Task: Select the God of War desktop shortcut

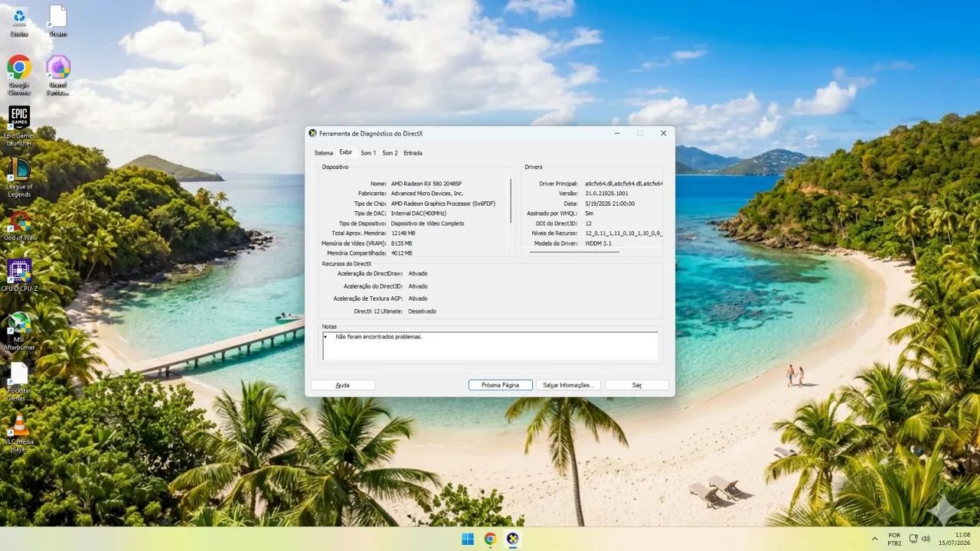Action: [19, 226]
